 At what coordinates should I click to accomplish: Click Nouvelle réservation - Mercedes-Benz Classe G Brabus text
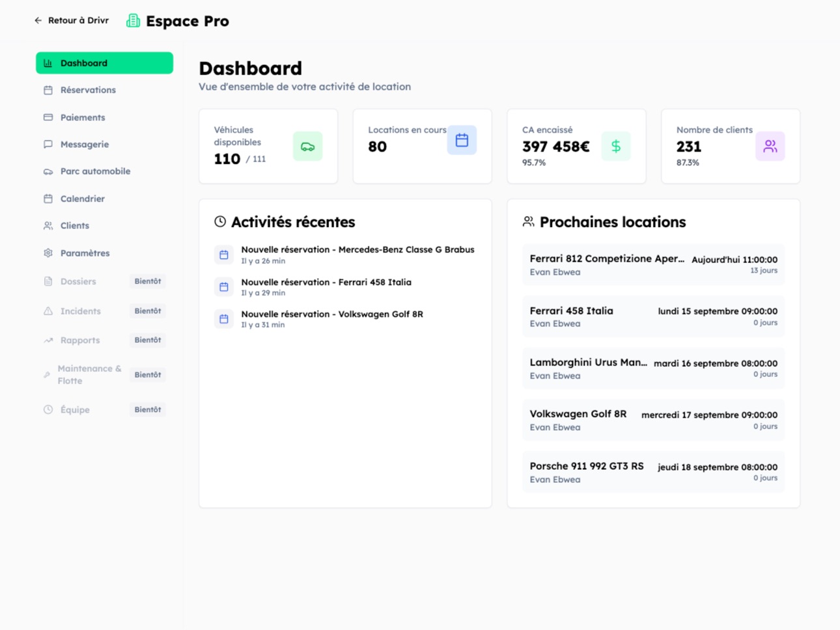(x=357, y=250)
